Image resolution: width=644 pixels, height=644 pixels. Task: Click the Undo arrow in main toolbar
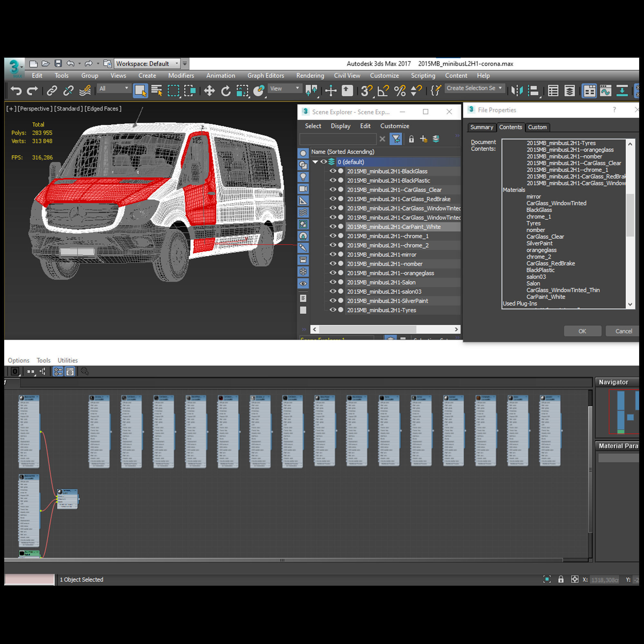[x=16, y=90]
